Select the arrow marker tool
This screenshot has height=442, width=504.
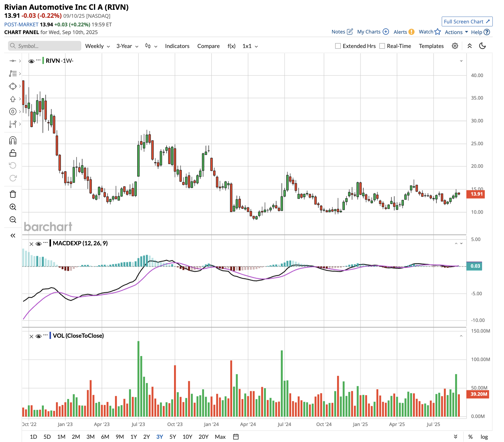13,99
